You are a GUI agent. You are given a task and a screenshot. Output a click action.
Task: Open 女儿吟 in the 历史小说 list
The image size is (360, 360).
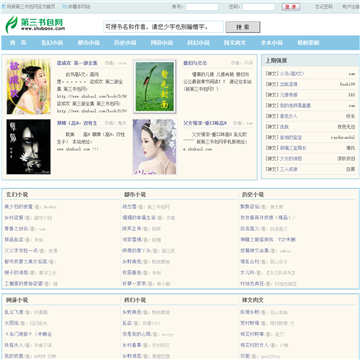(x=247, y=272)
